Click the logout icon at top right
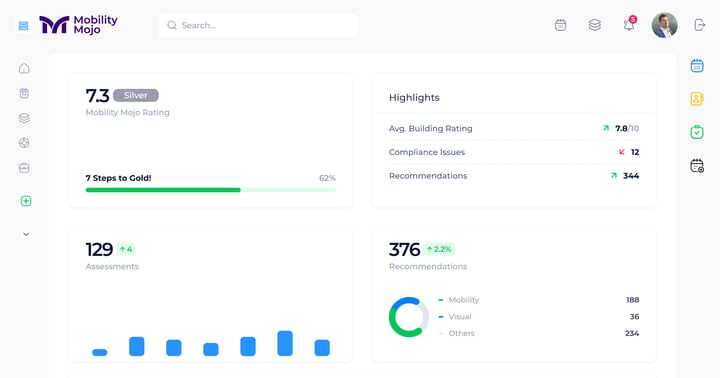 (x=699, y=25)
